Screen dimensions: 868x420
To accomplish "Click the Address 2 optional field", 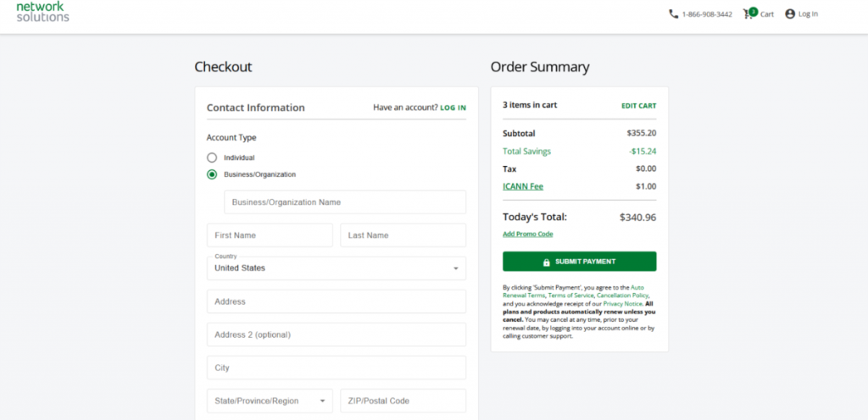I will 336,334.
